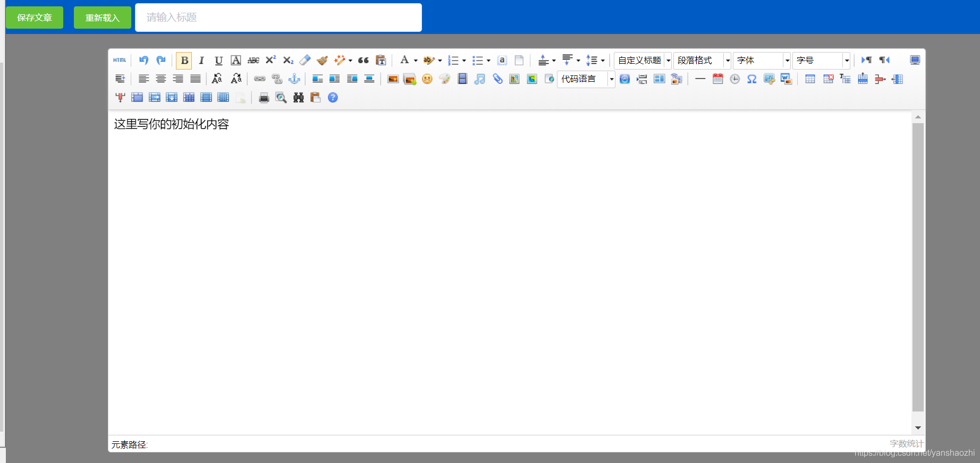Click the undo arrow icon
This screenshot has width=980, height=463.
[x=143, y=60]
